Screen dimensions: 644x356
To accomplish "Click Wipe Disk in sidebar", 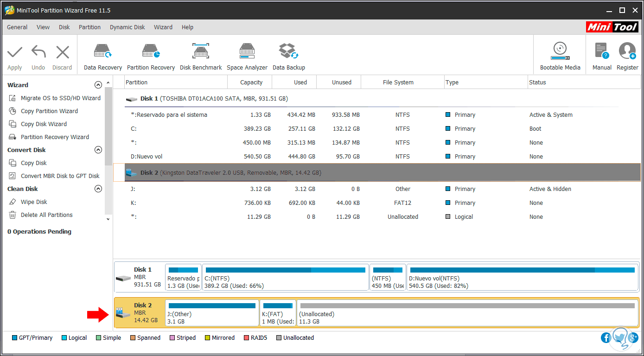I will (x=34, y=202).
